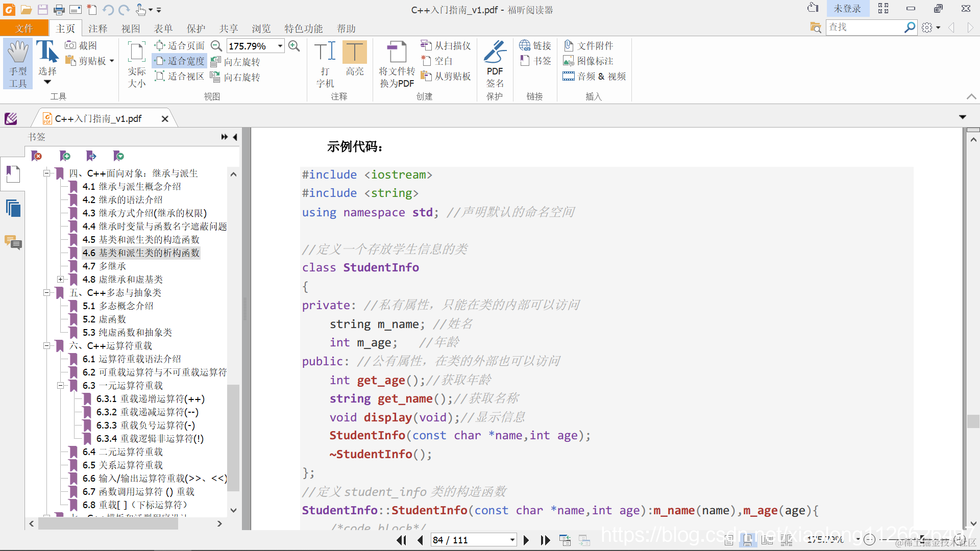Collapse the ribbon with the chevron

pos(971,96)
